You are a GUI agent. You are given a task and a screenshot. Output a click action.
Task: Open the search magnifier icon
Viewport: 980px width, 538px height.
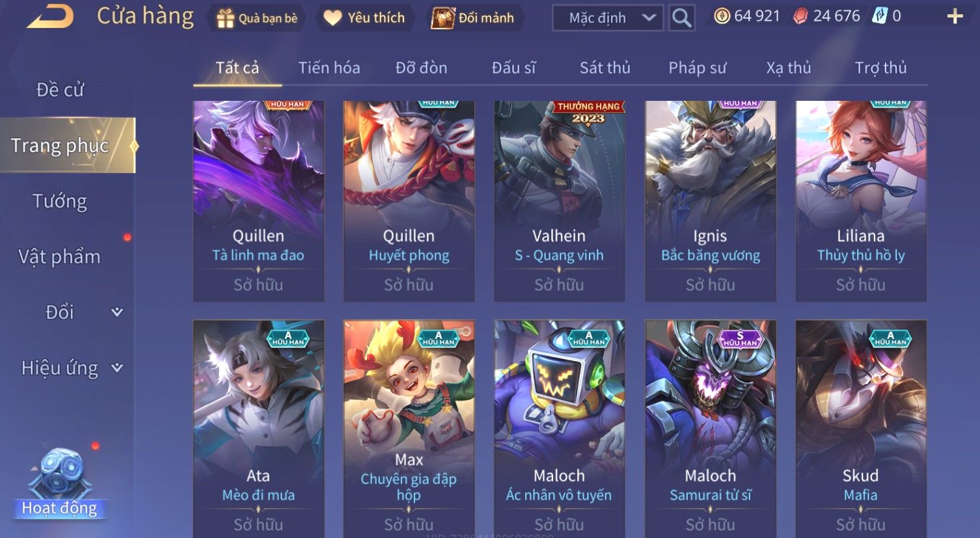pos(681,18)
